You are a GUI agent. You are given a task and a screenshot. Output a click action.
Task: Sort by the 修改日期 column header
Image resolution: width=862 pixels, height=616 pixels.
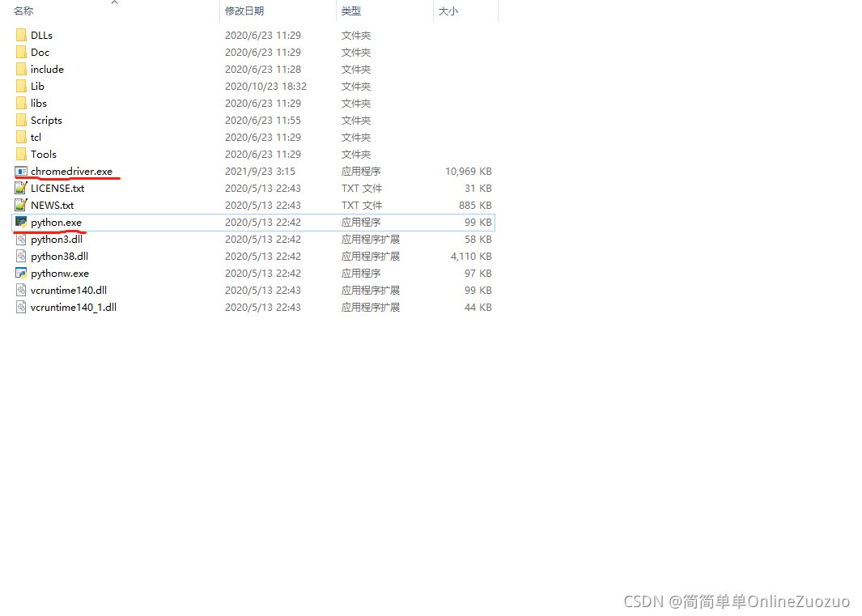(244, 11)
